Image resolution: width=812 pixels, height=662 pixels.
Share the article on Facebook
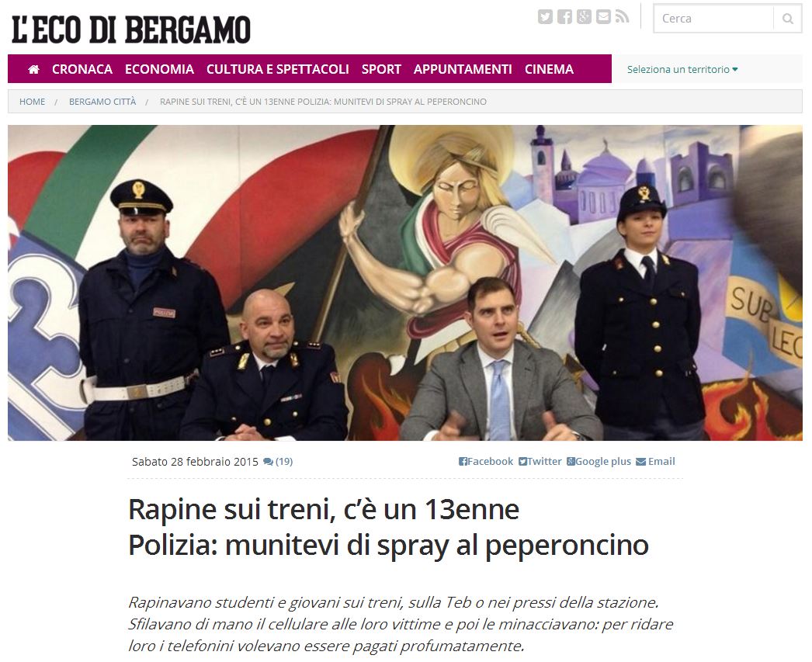point(486,461)
